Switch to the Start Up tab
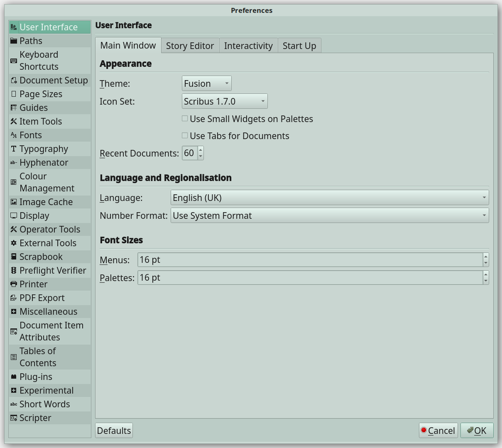Viewport: 502px width, 448px height. click(x=299, y=46)
